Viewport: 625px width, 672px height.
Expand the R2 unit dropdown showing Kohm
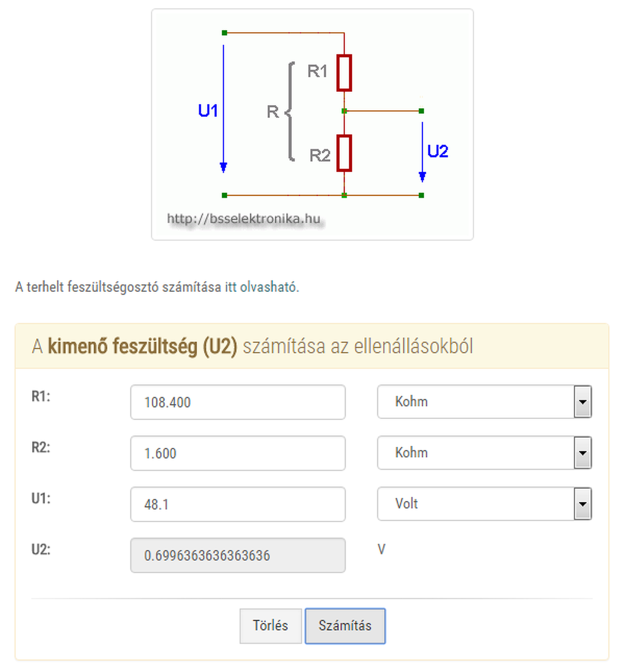pyautogui.click(x=484, y=453)
